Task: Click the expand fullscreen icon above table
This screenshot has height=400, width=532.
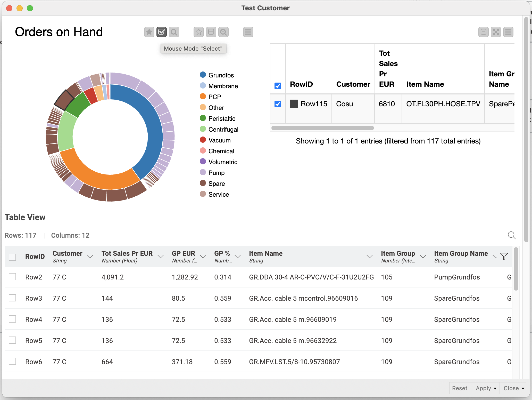Action: 496,32
